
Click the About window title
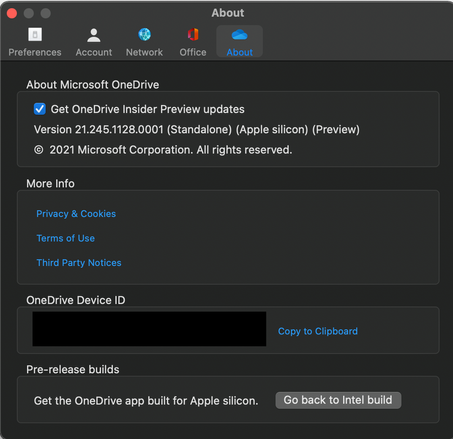click(228, 13)
